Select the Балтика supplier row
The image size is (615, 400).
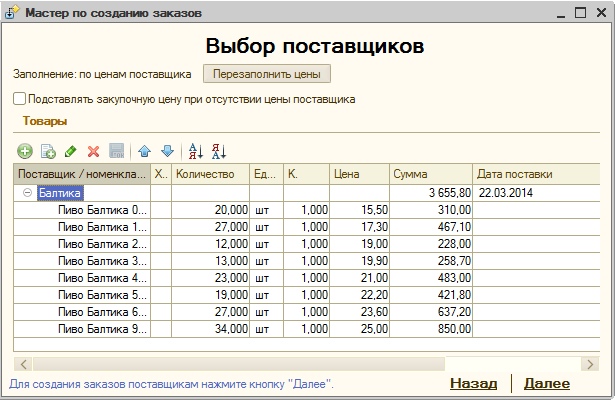pyautogui.click(x=307, y=193)
